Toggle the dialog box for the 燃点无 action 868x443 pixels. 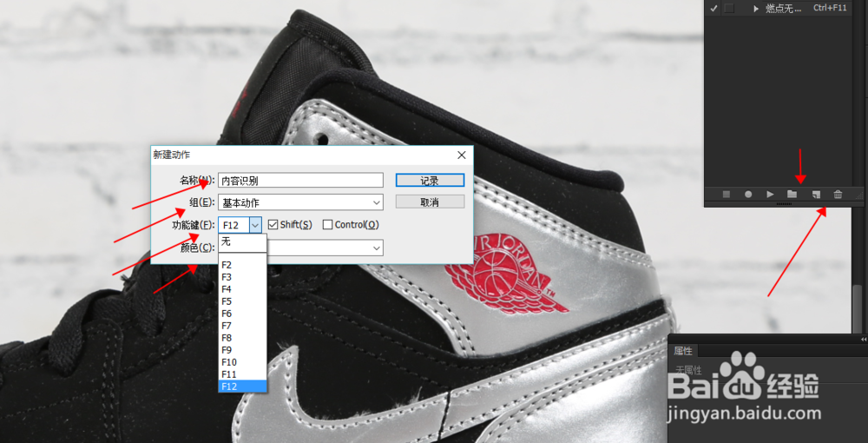pyautogui.click(x=729, y=9)
